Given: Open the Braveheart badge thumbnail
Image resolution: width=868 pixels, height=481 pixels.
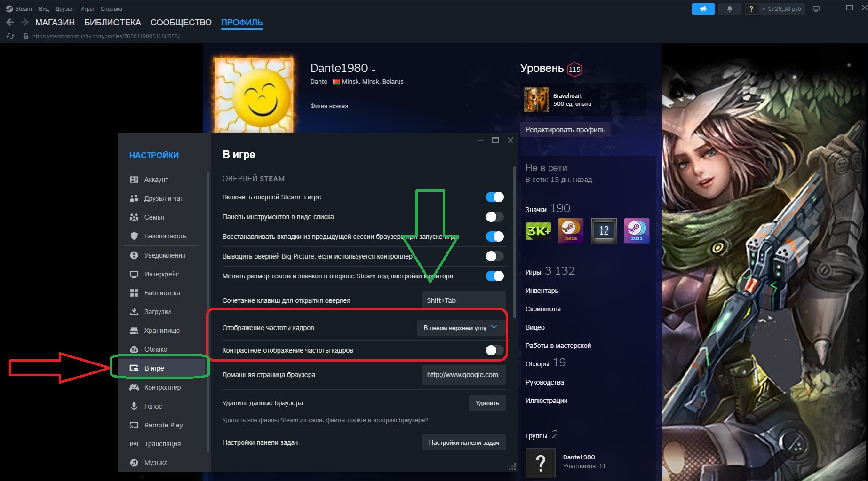Looking at the screenshot, I should [537, 100].
